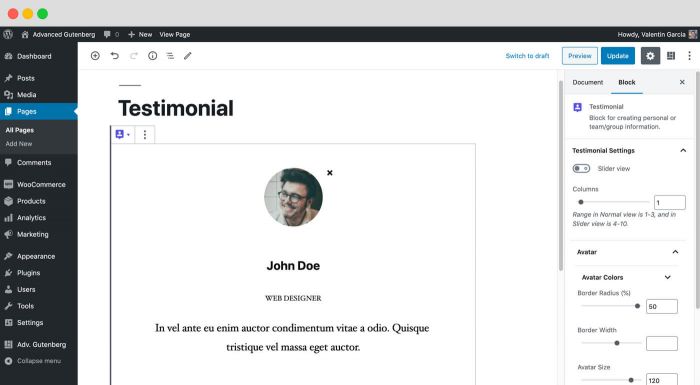This screenshot has width=700, height=385.
Task: Select the pencil tools icon
Action: coord(188,56)
